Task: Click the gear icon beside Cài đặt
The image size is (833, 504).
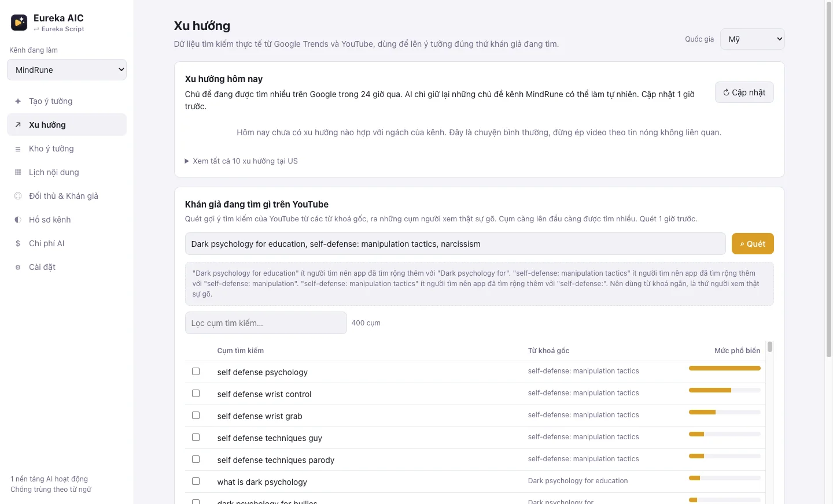Action: [18, 267]
